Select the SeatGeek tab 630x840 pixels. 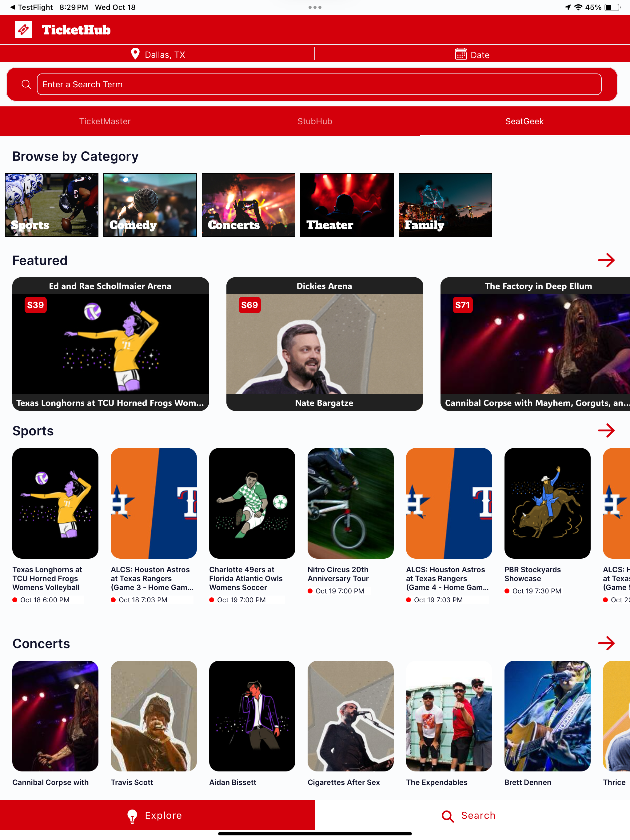(525, 121)
